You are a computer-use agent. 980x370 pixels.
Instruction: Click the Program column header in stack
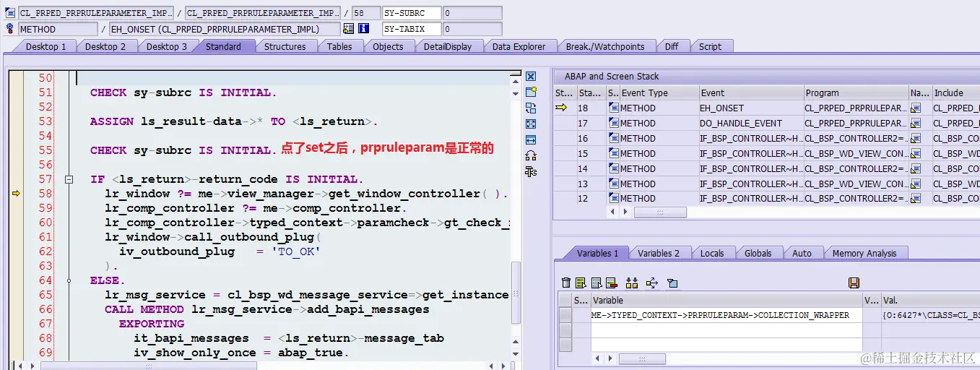click(856, 92)
